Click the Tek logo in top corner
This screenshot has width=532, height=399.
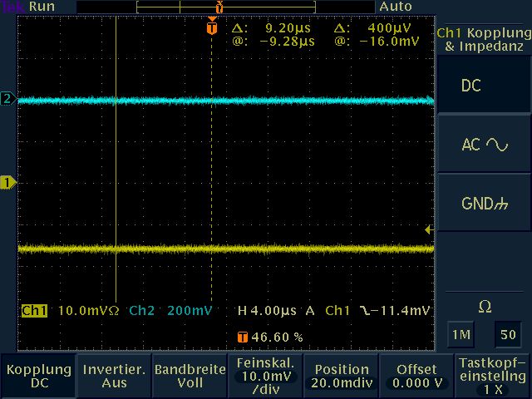12,7
